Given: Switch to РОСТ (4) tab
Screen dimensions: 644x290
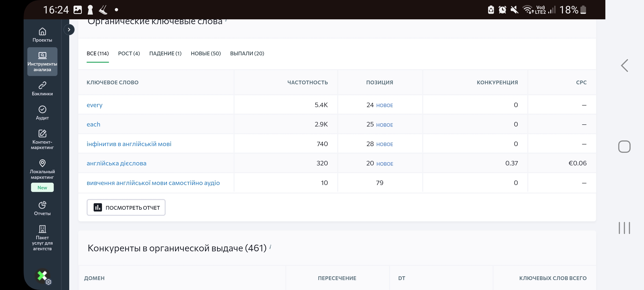Looking at the screenshot, I should 129,53.
